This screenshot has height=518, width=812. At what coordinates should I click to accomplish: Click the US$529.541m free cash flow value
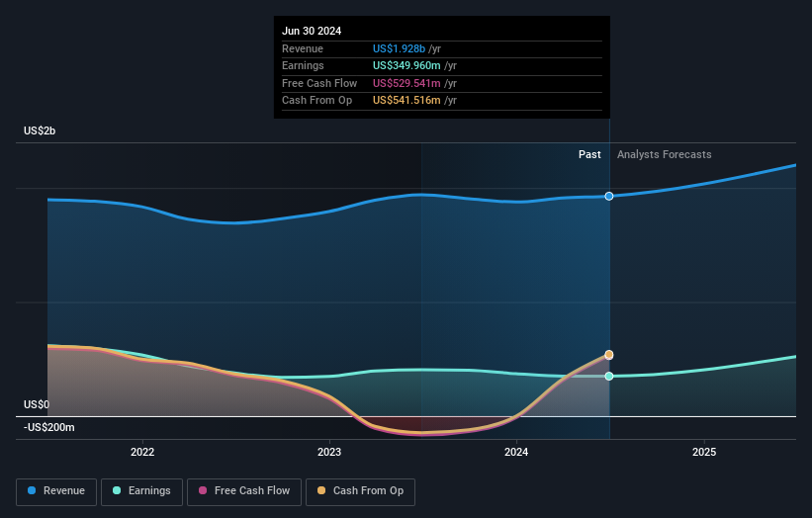pos(406,83)
